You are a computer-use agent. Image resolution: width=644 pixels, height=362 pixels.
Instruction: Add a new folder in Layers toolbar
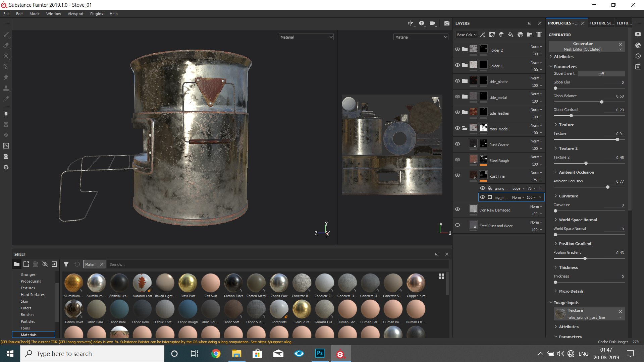tap(530, 35)
